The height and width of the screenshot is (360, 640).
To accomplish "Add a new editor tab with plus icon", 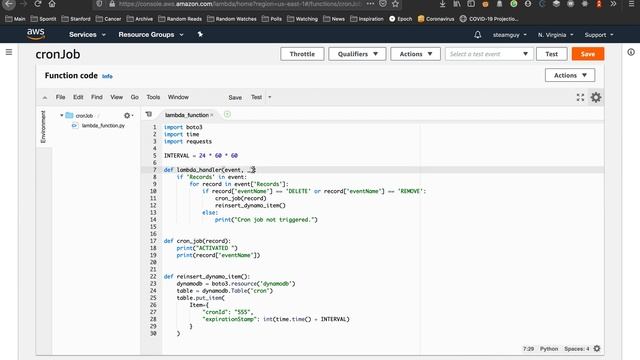I will click(227, 114).
